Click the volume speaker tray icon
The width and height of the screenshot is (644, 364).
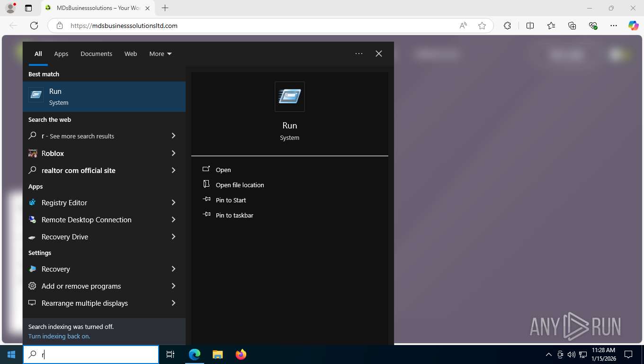click(571, 355)
